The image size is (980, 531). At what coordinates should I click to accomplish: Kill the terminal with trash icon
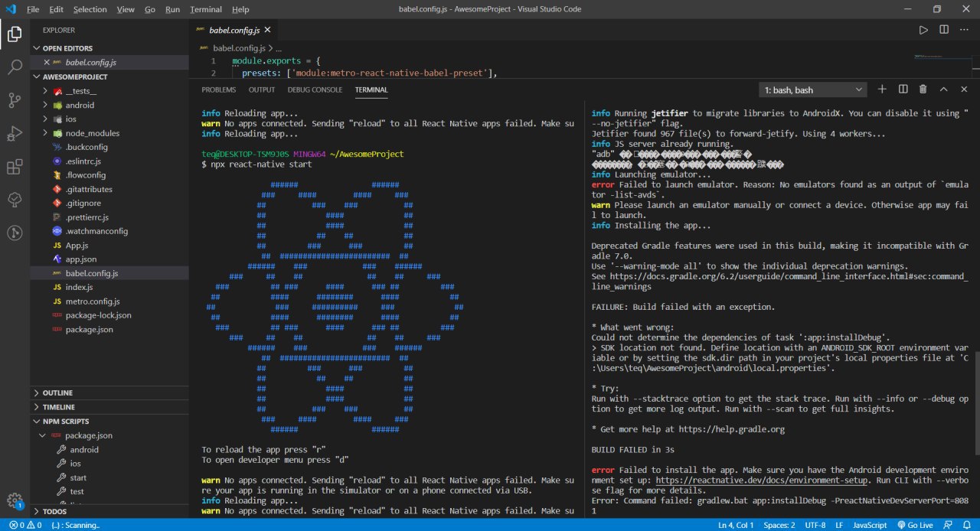pos(923,90)
